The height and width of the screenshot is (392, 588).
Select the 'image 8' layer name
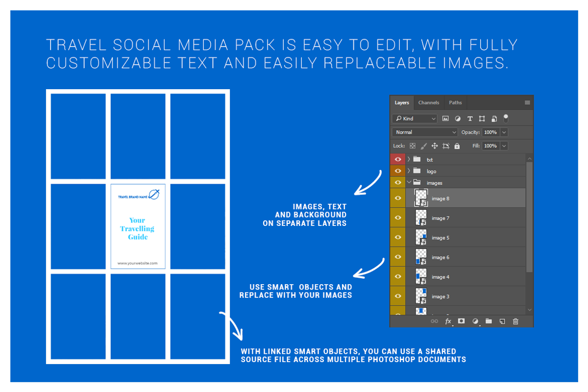pos(441,198)
